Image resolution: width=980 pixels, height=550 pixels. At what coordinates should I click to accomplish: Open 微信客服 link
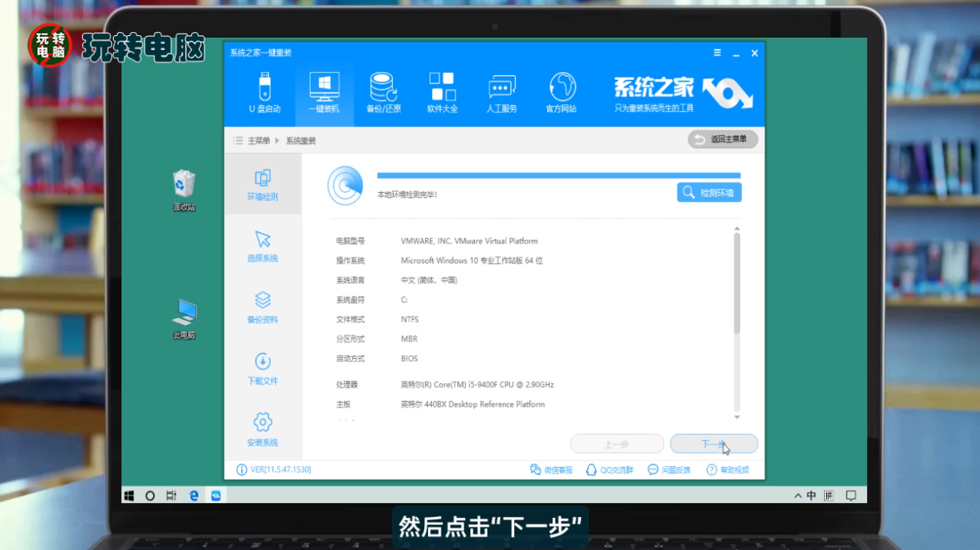point(551,470)
